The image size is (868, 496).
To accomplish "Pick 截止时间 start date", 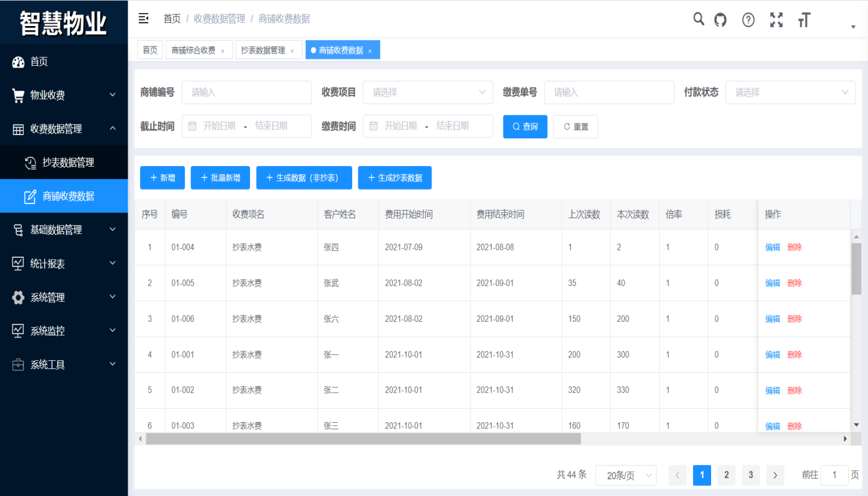I will coord(219,126).
